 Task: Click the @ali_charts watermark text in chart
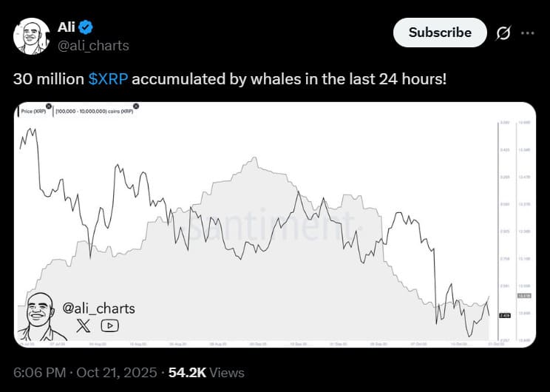coord(99,308)
